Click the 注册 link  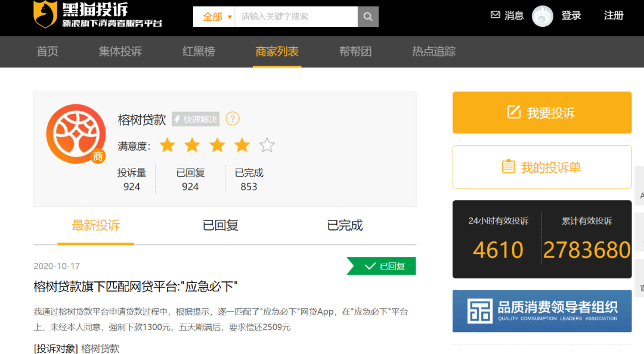(x=614, y=15)
